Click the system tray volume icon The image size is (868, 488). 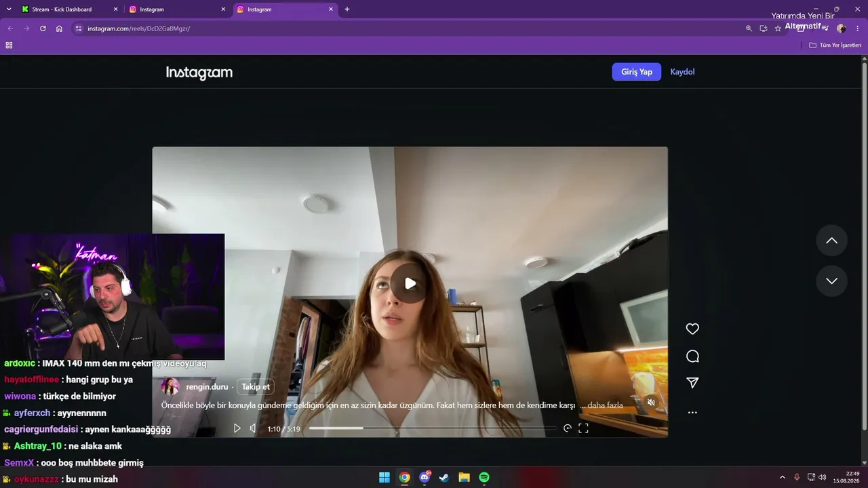pyautogui.click(x=823, y=477)
